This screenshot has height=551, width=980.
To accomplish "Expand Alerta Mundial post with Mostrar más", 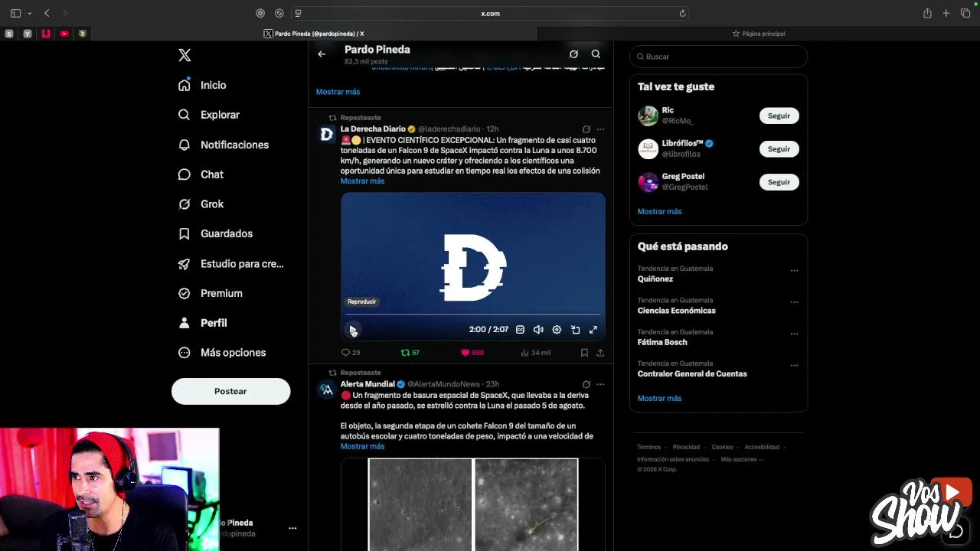I will (x=362, y=447).
